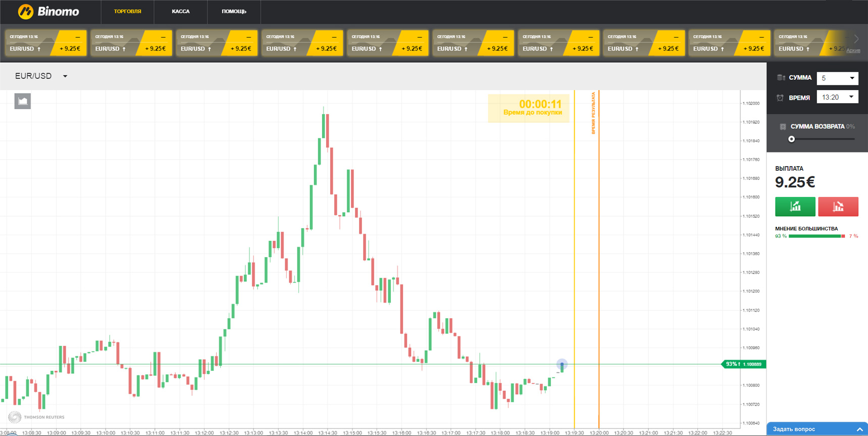Click the coins icon beside СУММА
This screenshot has height=436, width=868.
[781, 78]
